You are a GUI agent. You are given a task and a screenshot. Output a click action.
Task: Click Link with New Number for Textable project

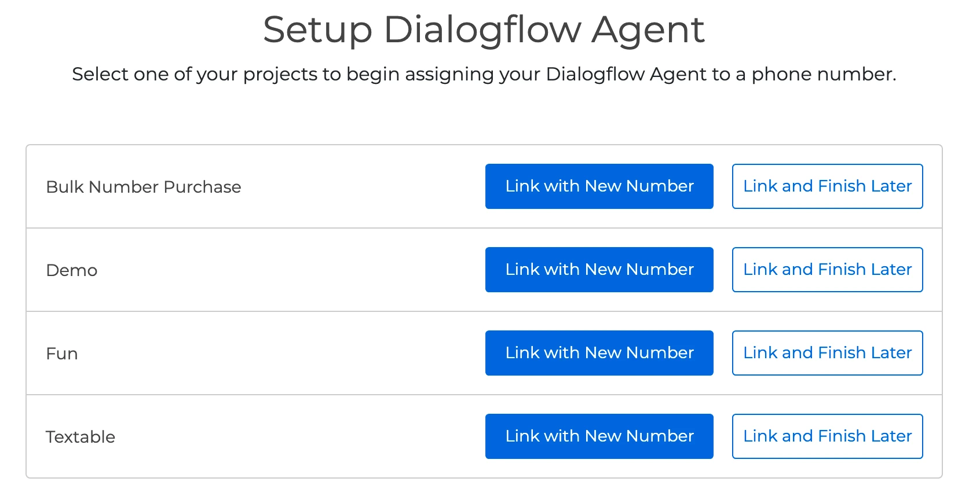599,436
